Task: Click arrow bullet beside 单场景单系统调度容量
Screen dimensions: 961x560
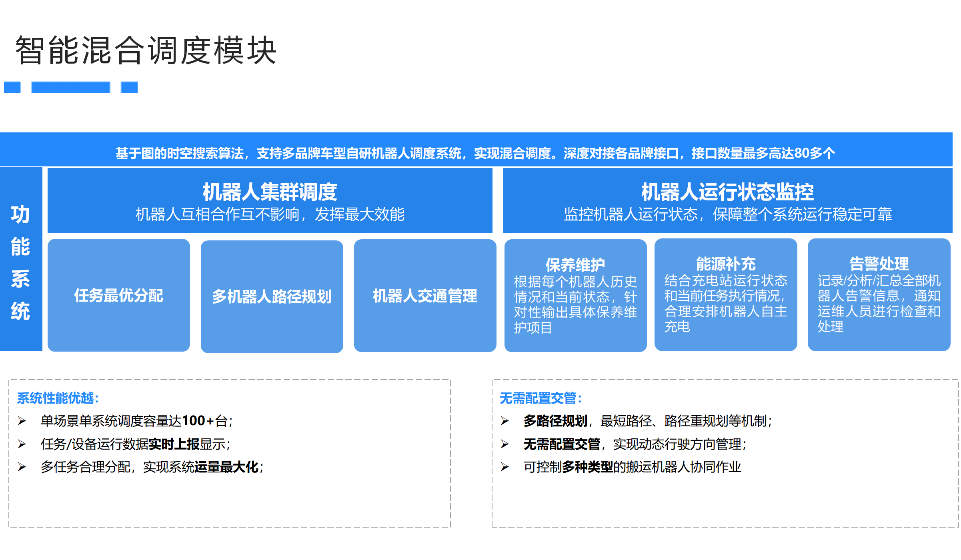Action: click(22, 421)
